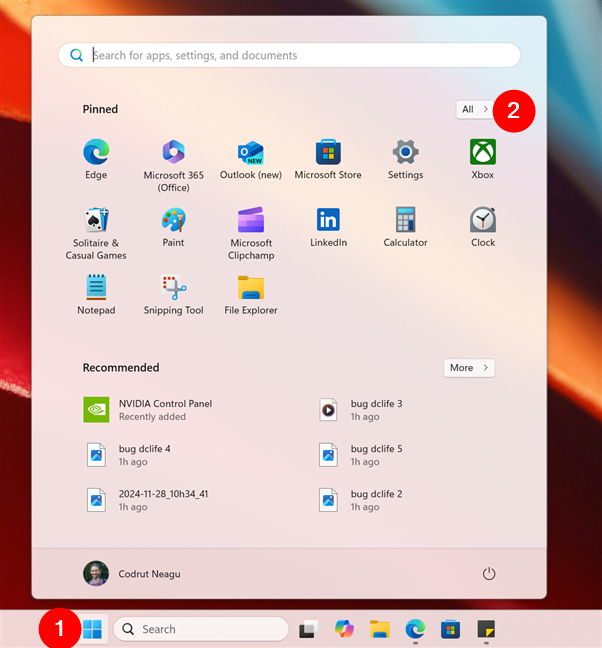Open the Settings gear app

tap(405, 160)
